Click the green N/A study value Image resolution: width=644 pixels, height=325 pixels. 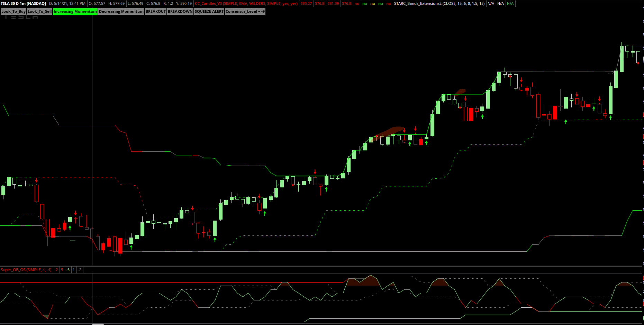tap(510, 3)
